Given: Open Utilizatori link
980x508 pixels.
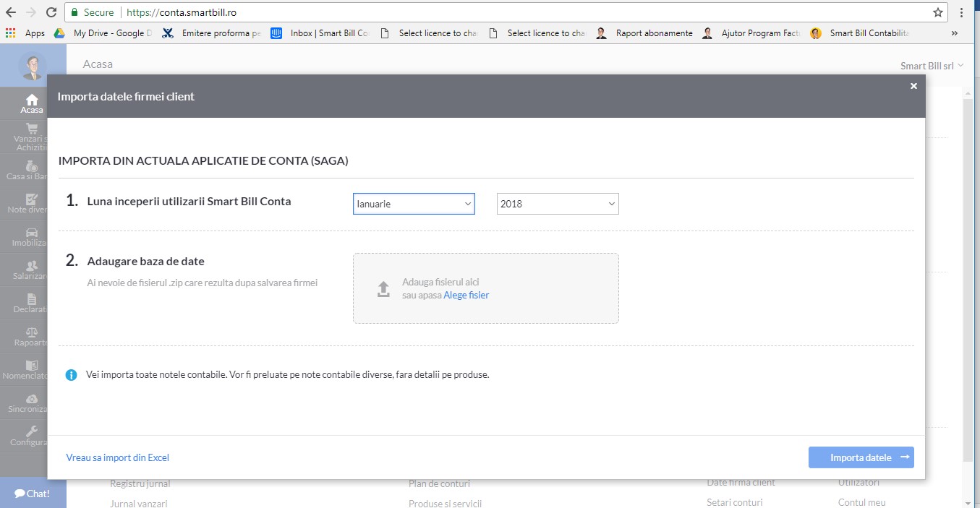Looking at the screenshot, I should point(859,483).
